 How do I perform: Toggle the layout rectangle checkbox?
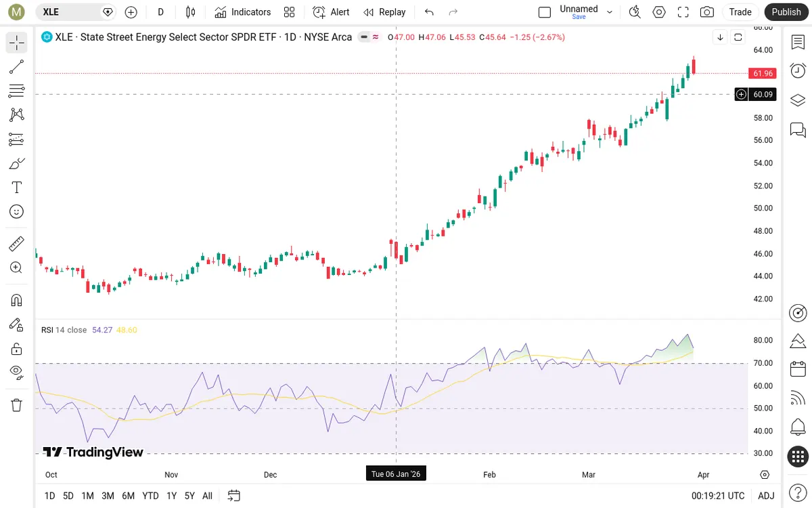545,12
